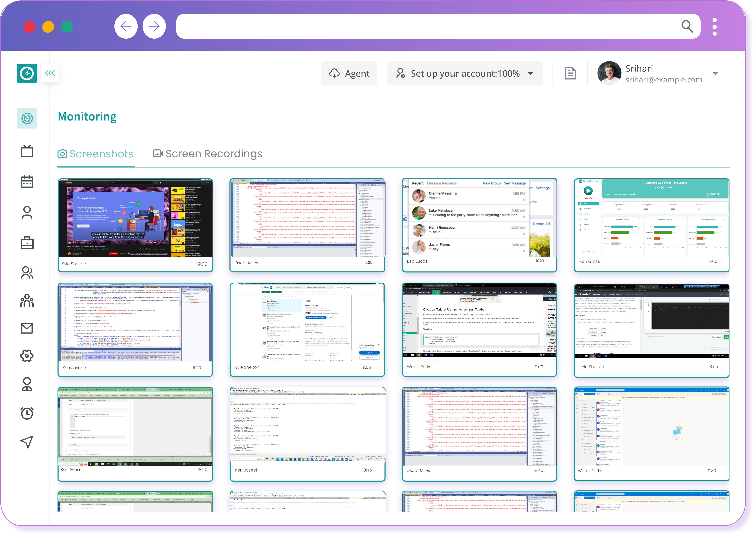Open Ken Gross' 18:50 screenshot
756x536 pixels.
135,434
